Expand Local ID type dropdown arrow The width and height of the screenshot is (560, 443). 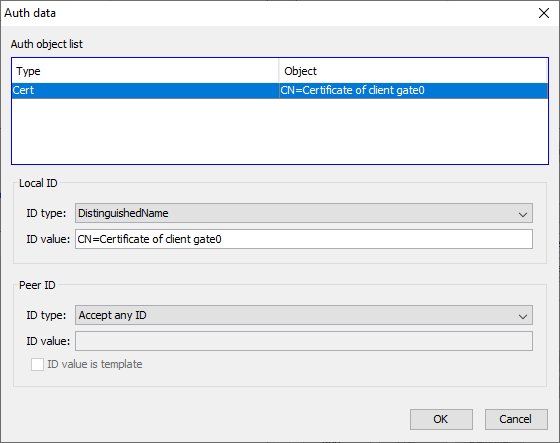pos(523,214)
